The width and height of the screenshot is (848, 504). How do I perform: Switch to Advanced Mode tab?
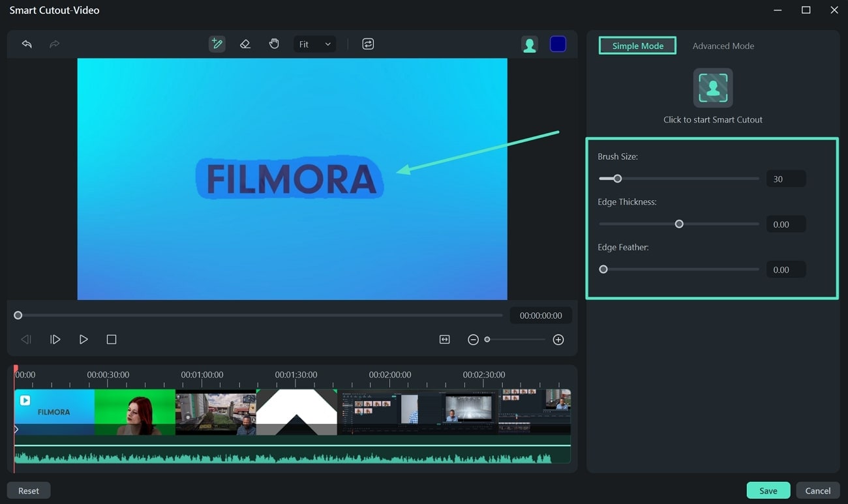point(723,46)
